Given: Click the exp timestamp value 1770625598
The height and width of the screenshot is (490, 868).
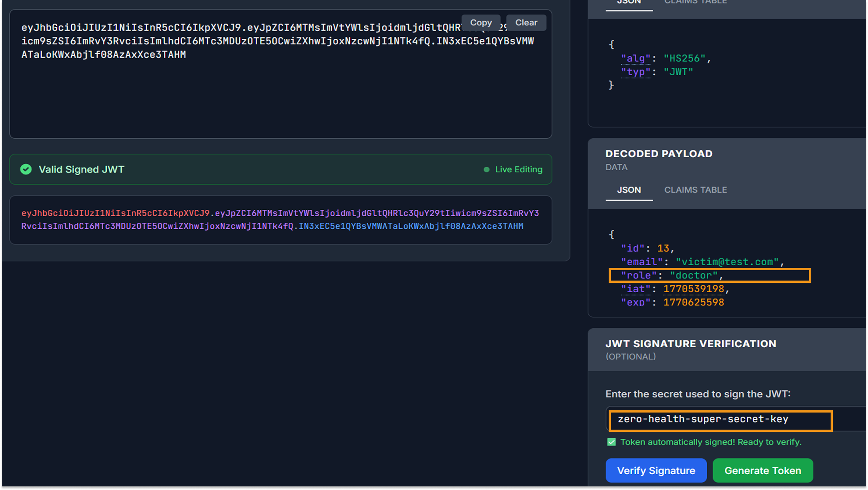Looking at the screenshot, I should click(x=693, y=303).
